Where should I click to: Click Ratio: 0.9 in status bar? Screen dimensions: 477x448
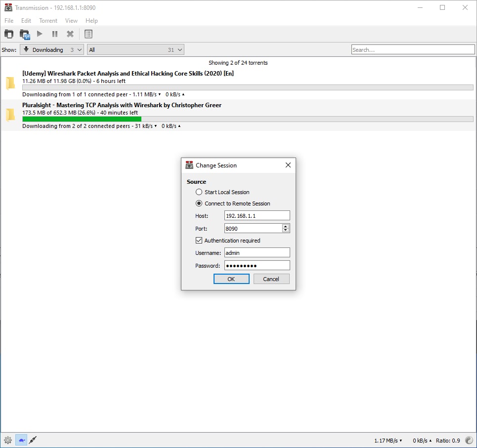pos(448,441)
